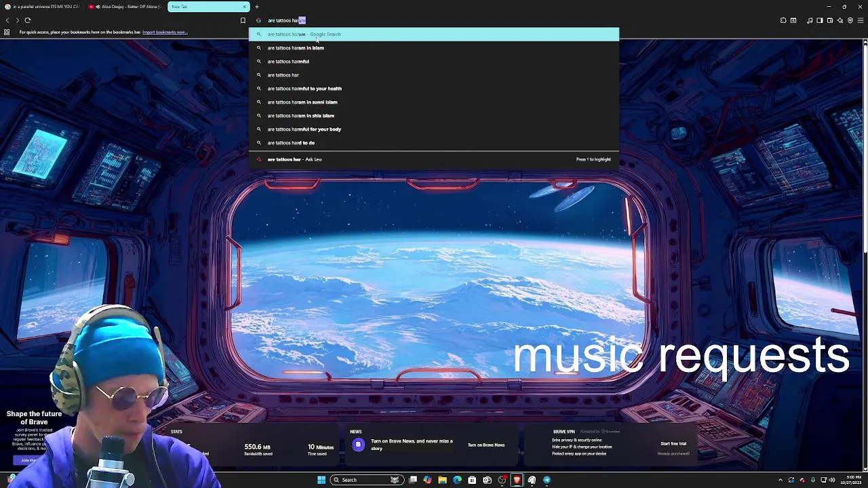Open Task View icon in the taskbar
This screenshot has width=868, height=488.
click(x=412, y=480)
